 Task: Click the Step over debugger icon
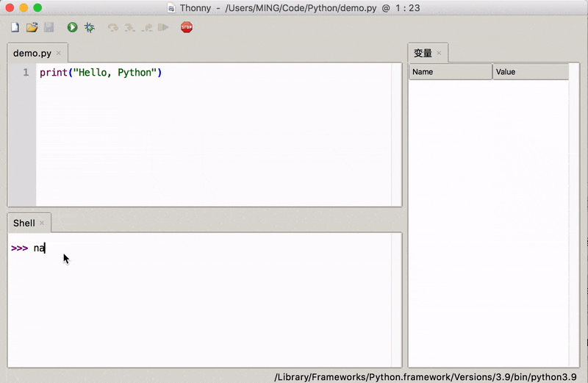pyautogui.click(x=113, y=27)
